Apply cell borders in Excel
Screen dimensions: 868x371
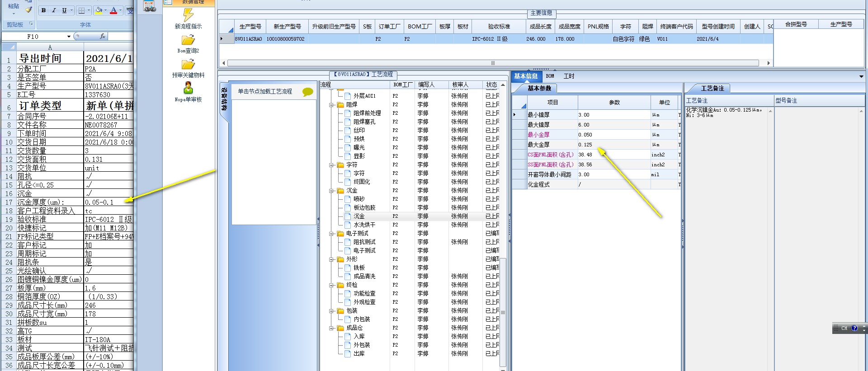(x=81, y=10)
